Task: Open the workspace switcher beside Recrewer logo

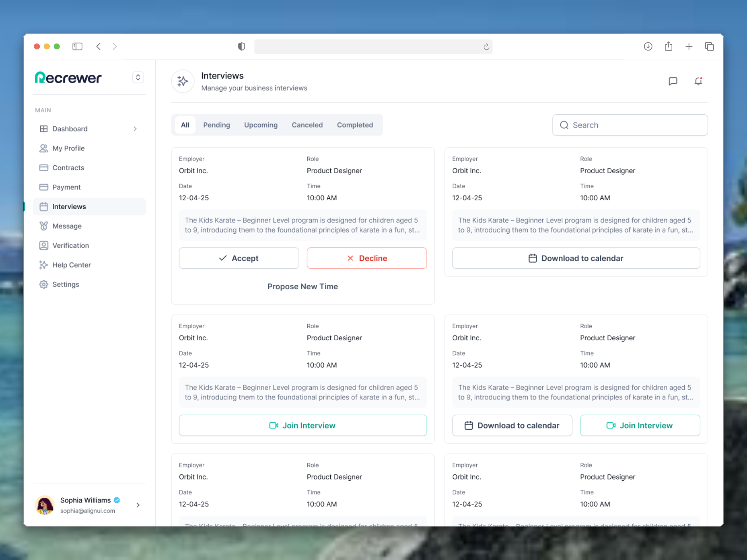Action: pyautogui.click(x=138, y=77)
